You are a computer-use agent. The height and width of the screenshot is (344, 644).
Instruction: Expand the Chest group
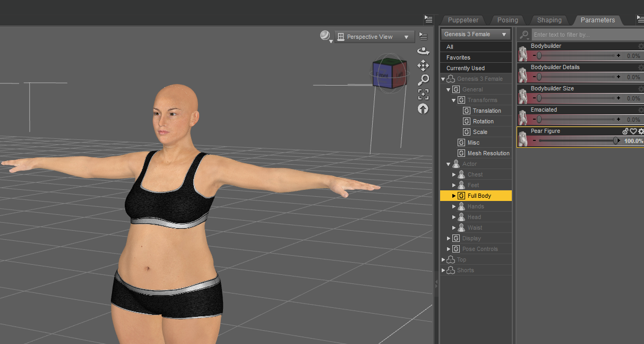point(454,174)
